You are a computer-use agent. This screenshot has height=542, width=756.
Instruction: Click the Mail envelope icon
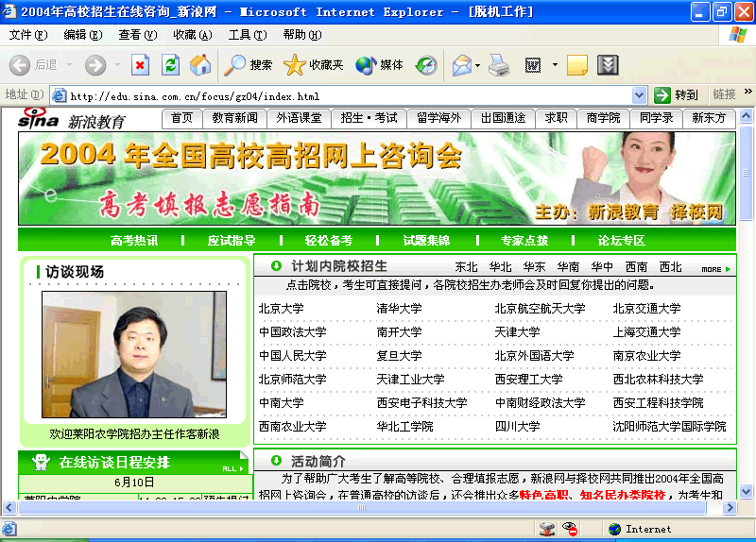[461, 65]
